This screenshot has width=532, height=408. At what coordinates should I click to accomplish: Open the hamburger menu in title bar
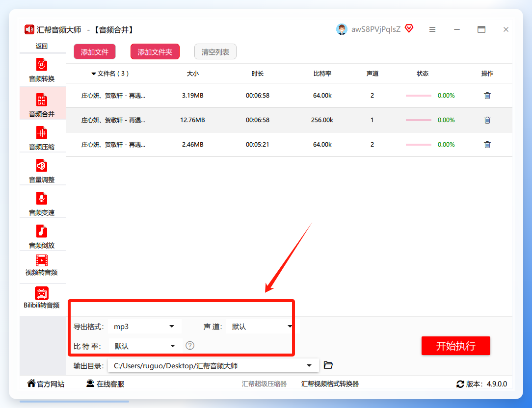[432, 29]
